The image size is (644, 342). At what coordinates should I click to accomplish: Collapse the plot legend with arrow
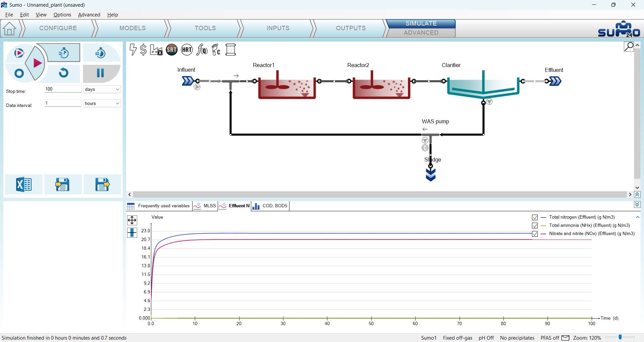coord(637,217)
